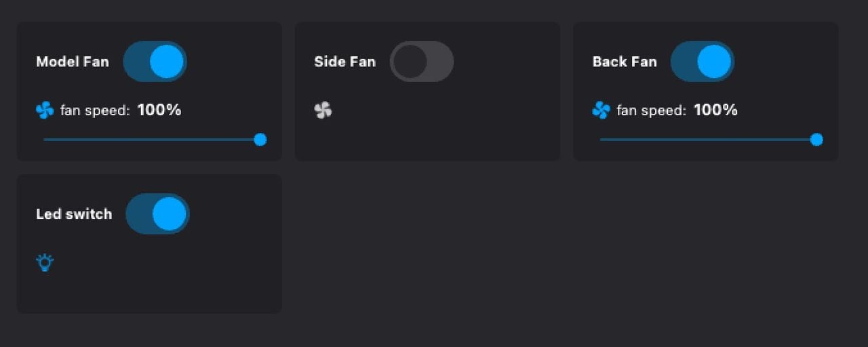Click the Model Fan 100% speed value
This screenshot has width=868, height=347.
tap(159, 110)
